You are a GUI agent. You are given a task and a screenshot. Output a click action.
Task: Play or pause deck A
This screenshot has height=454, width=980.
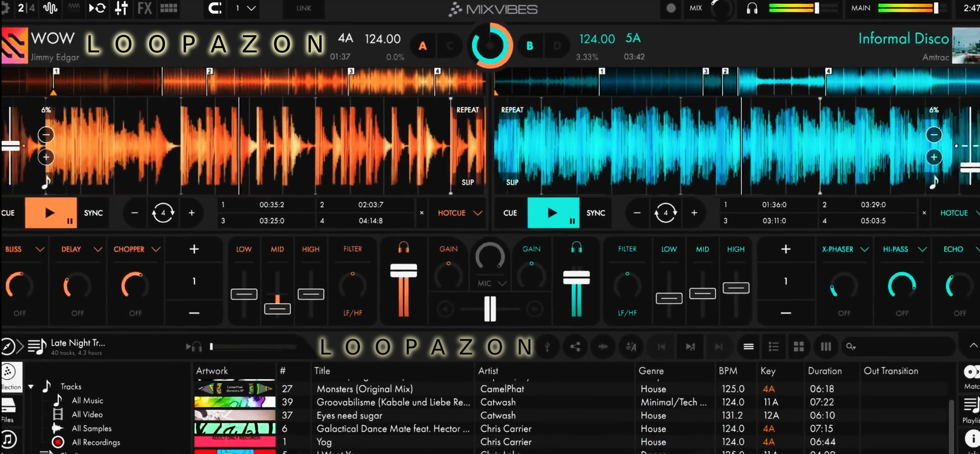click(x=51, y=213)
